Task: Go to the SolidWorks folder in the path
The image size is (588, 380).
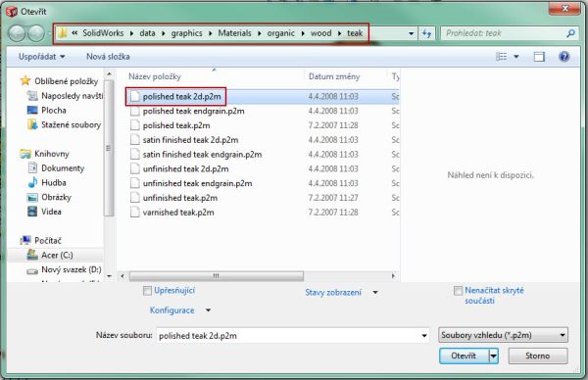Action: [103, 33]
